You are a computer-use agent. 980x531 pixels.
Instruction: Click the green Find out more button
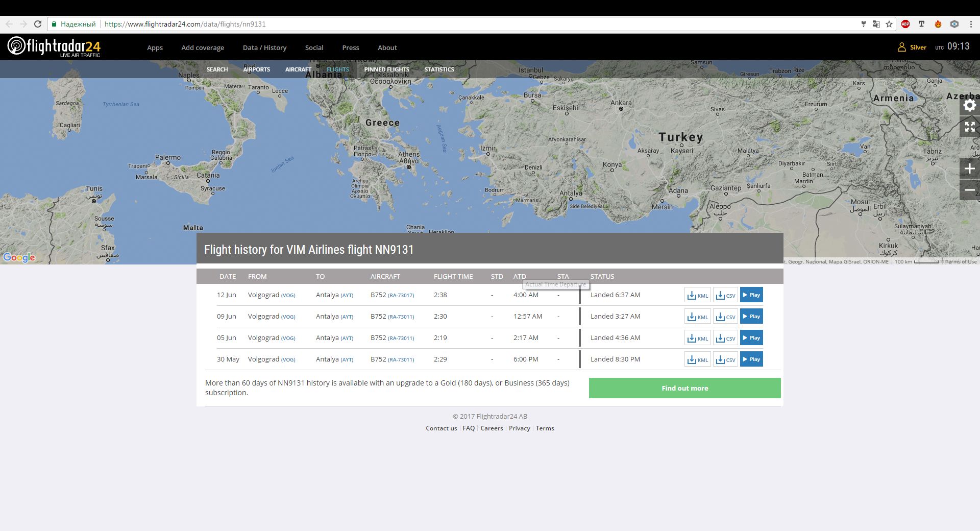pyautogui.click(x=684, y=388)
